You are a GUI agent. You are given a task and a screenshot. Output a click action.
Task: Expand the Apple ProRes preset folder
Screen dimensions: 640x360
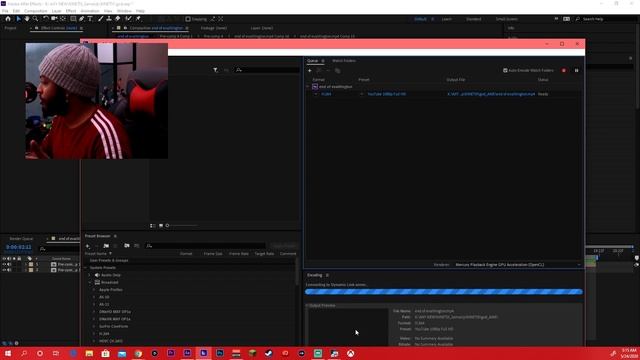(x=94, y=290)
